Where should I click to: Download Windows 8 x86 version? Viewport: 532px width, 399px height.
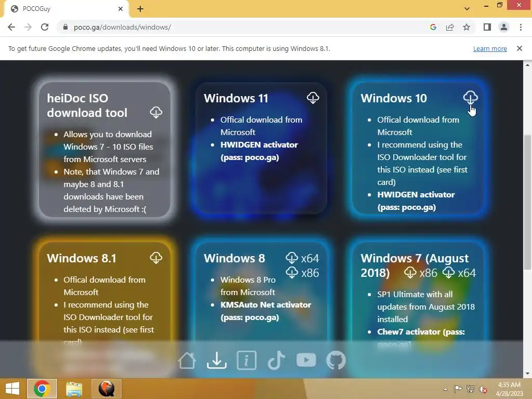click(302, 272)
